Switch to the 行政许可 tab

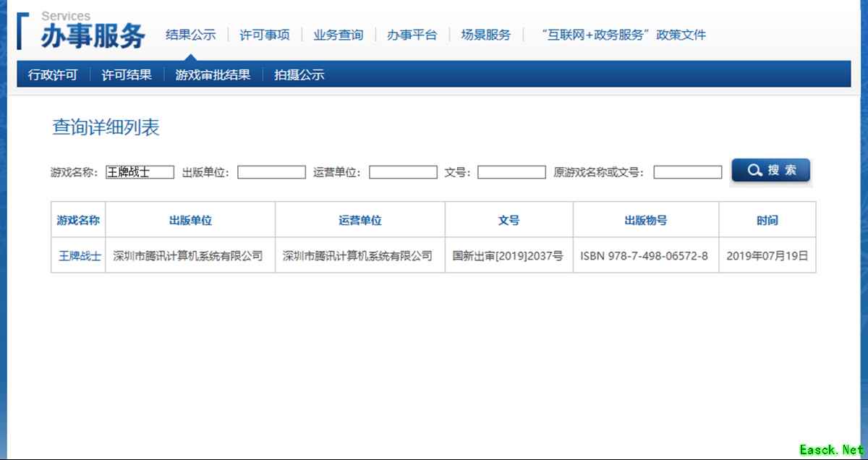point(52,74)
